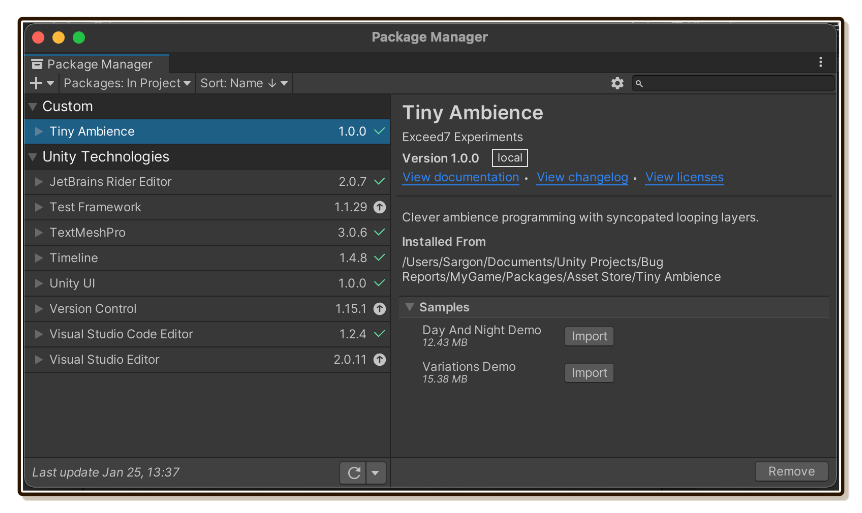862x513 pixels.
Task: Select the Version Control package
Action: (x=207, y=308)
